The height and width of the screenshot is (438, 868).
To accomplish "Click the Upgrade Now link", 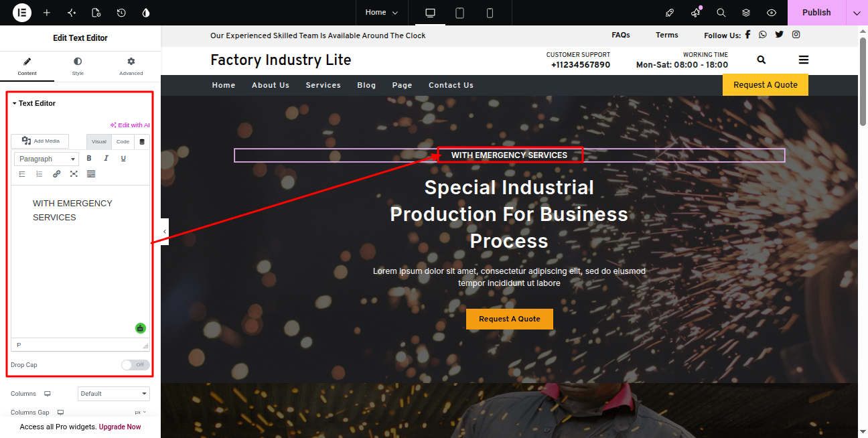I will click(120, 427).
